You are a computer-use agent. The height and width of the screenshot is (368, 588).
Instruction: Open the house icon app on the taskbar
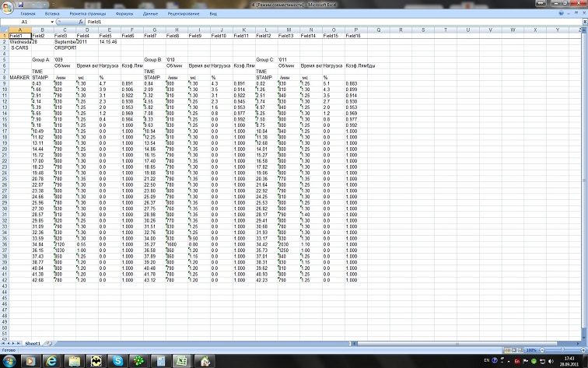tap(205, 361)
